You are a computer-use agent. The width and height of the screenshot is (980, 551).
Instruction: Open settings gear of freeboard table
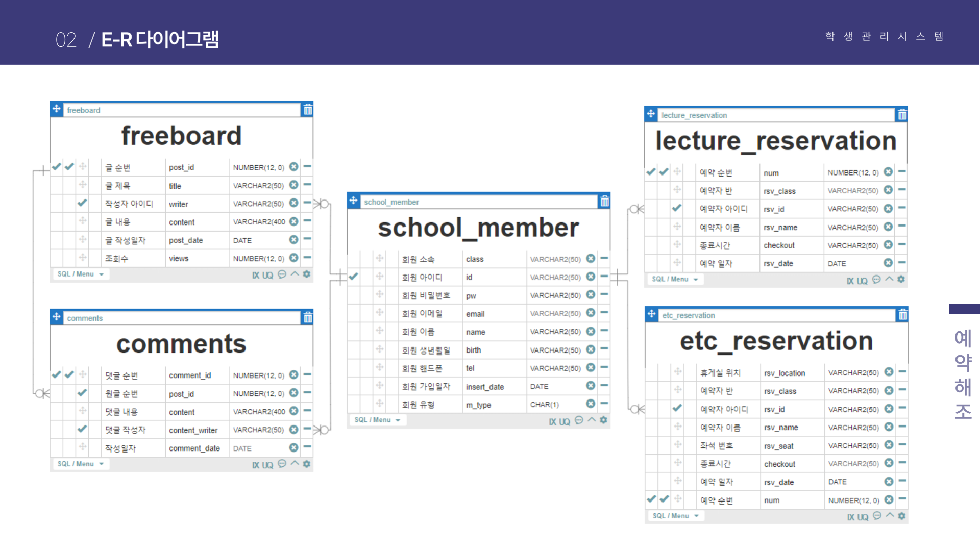tap(307, 274)
